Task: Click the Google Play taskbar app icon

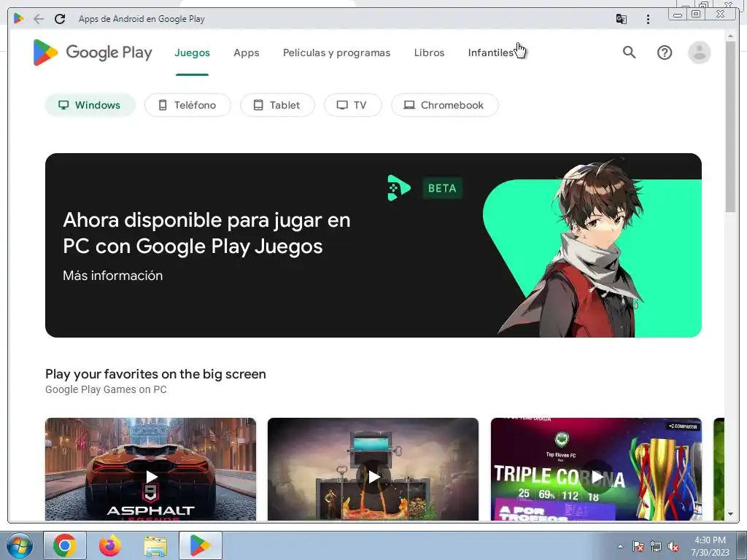Action: coord(201,545)
